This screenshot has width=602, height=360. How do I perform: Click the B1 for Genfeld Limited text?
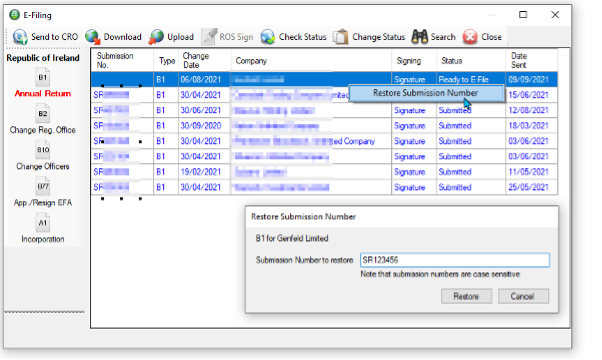292,238
